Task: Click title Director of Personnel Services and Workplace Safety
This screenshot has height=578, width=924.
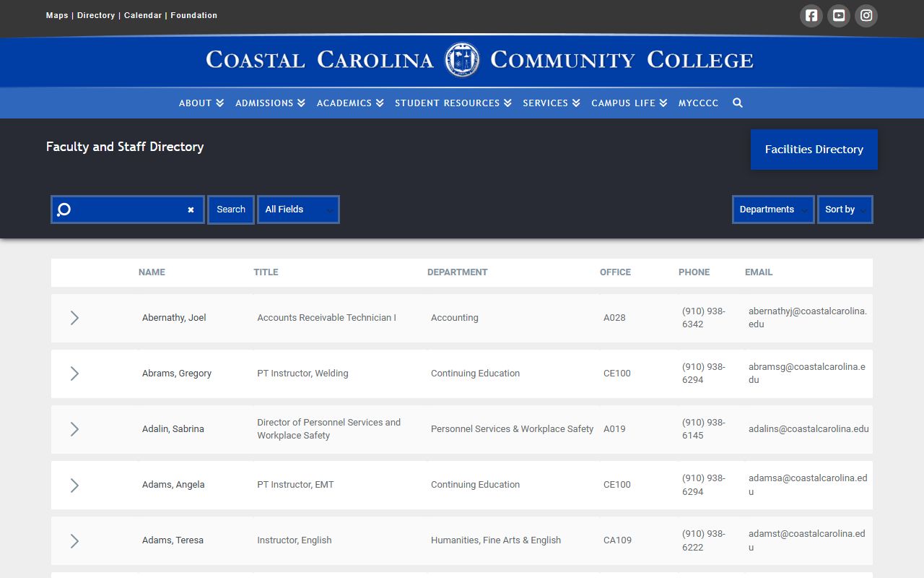Action: pos(329,429)
